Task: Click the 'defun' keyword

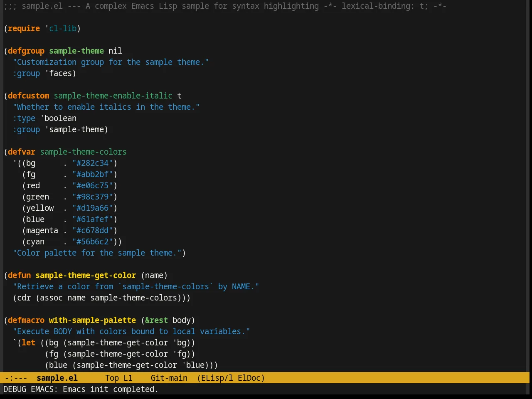Action: pos(19,275)
